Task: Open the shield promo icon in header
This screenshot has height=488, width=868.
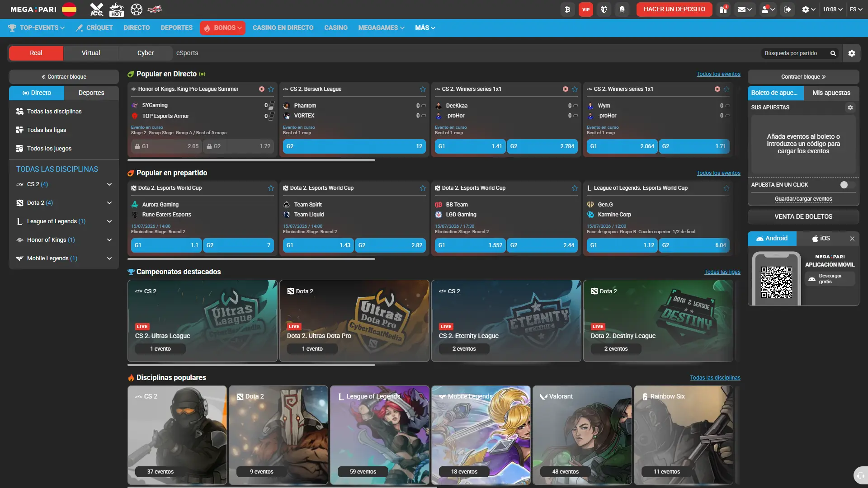Action: point(604,9)
